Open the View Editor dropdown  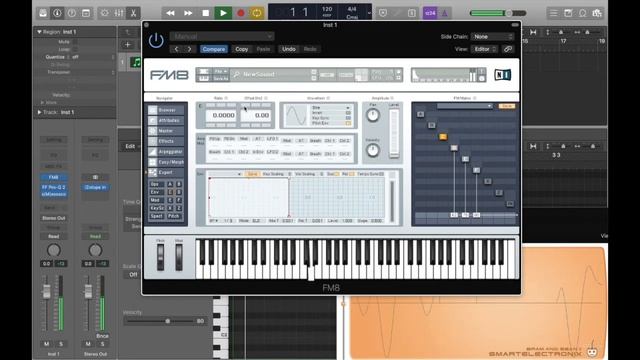(x=484, y=49)
